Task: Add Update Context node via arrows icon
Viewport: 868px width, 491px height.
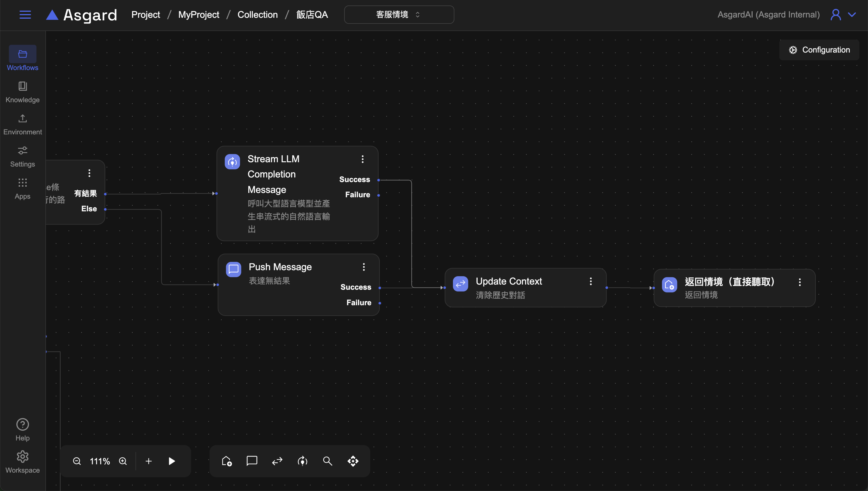Action: tap(277, 461)
